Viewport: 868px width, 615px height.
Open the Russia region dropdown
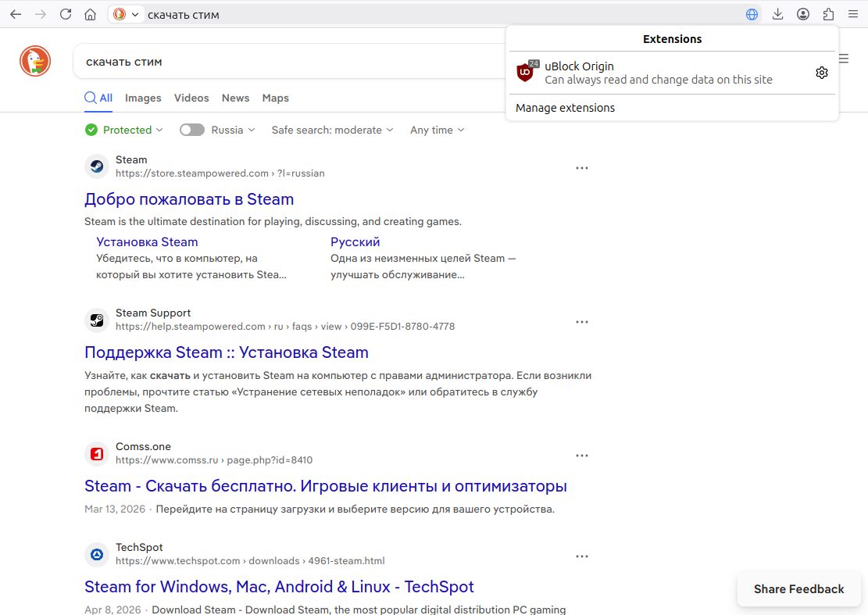(x=233, y=130)
